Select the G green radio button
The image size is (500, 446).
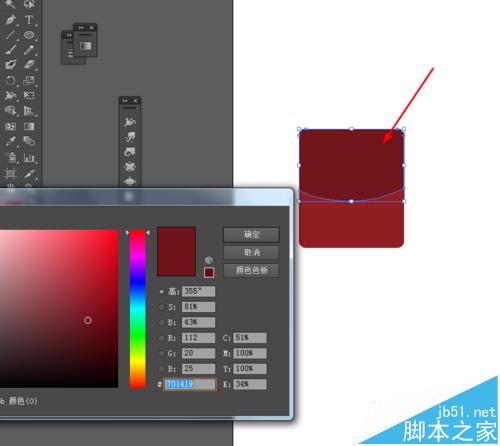[161, 353]
